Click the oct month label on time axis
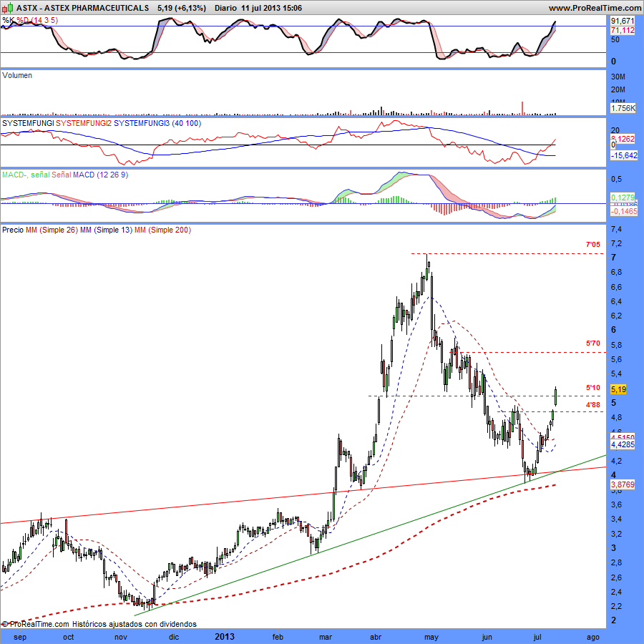Image resolution: width=644 pixels, height=644 pixels. pos(69,637)
